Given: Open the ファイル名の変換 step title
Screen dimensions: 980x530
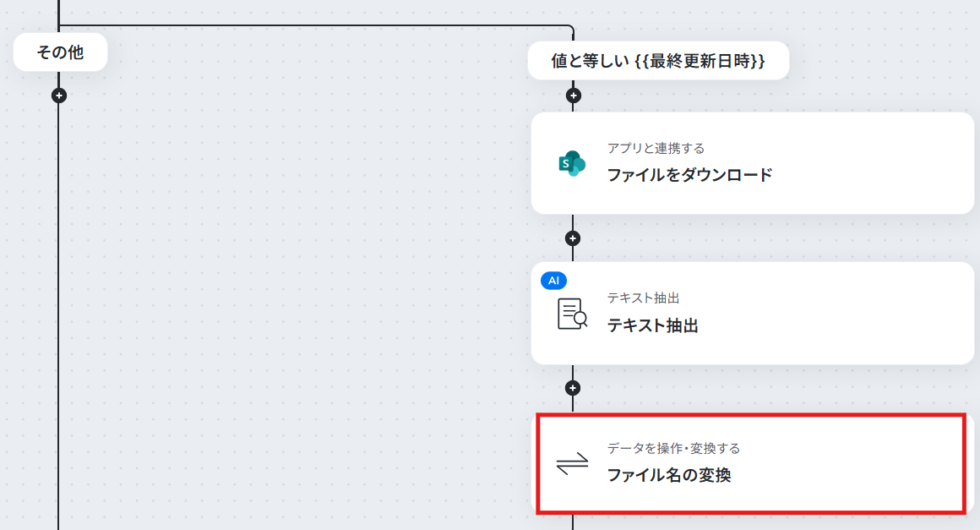Looking at the screenshot, I should 669,476.
